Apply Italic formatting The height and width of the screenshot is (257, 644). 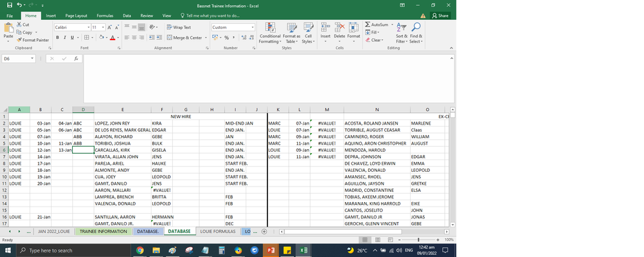pyautogui.click(x=65, y=37)
